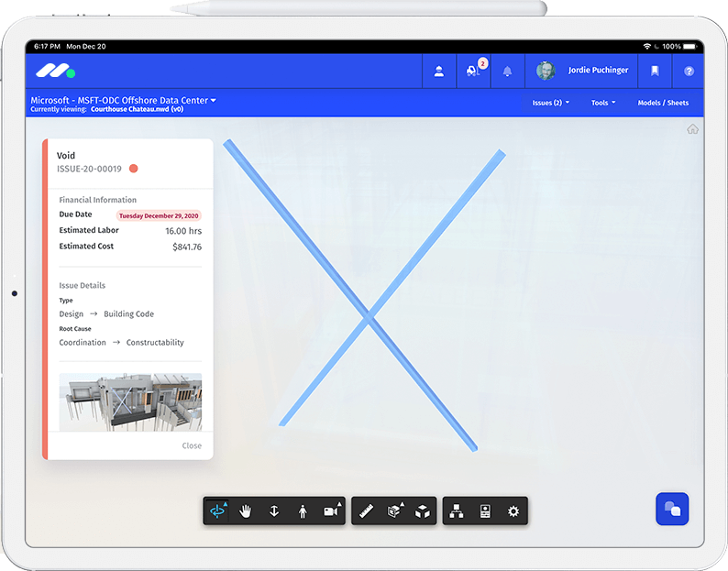Viewport: 728px width, 571px height.
Task: Click the Home view icon
Action: coord(692,129)
